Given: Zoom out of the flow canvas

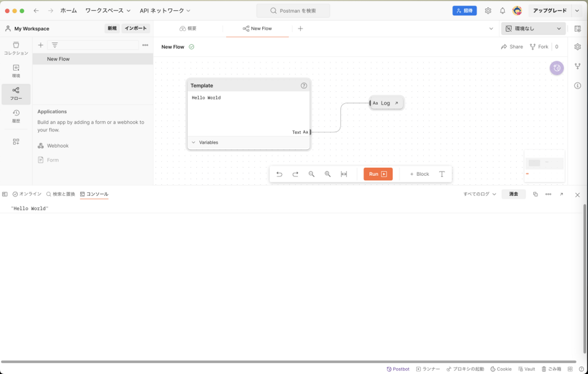Looking at the screenshot, I should click(x=312, y=174).
